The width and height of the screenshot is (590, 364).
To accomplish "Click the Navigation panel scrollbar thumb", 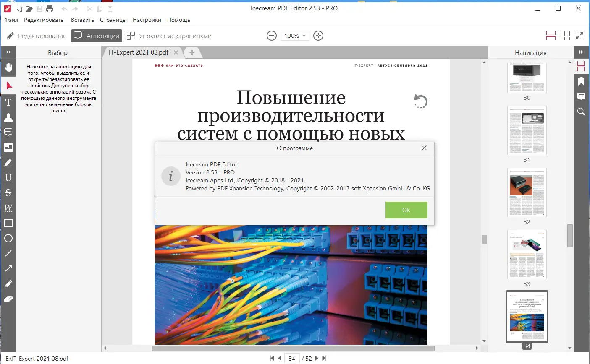I will tap(570, 236).
